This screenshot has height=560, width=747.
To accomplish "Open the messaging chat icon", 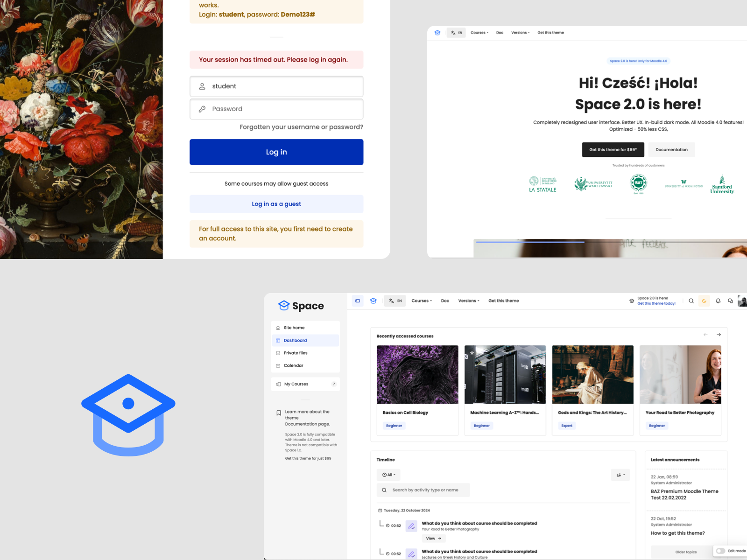I will (731, 301).
